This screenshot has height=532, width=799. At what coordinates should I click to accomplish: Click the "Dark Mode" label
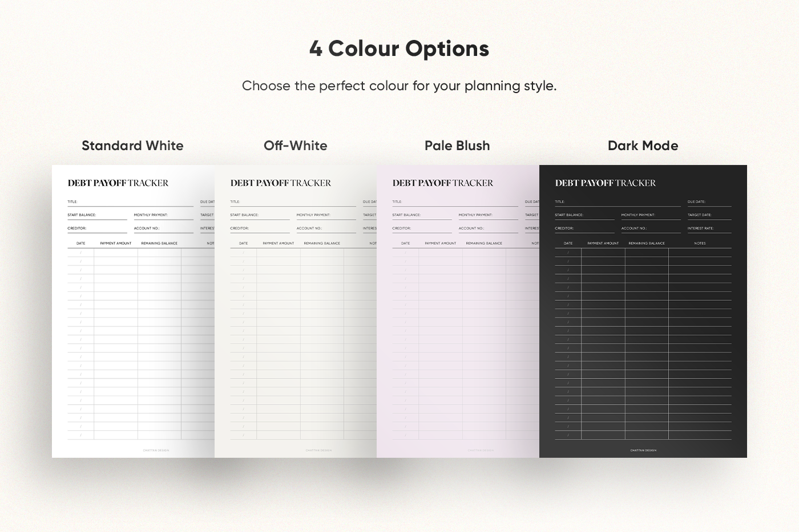pyautogui.click(x=643, y=146)
